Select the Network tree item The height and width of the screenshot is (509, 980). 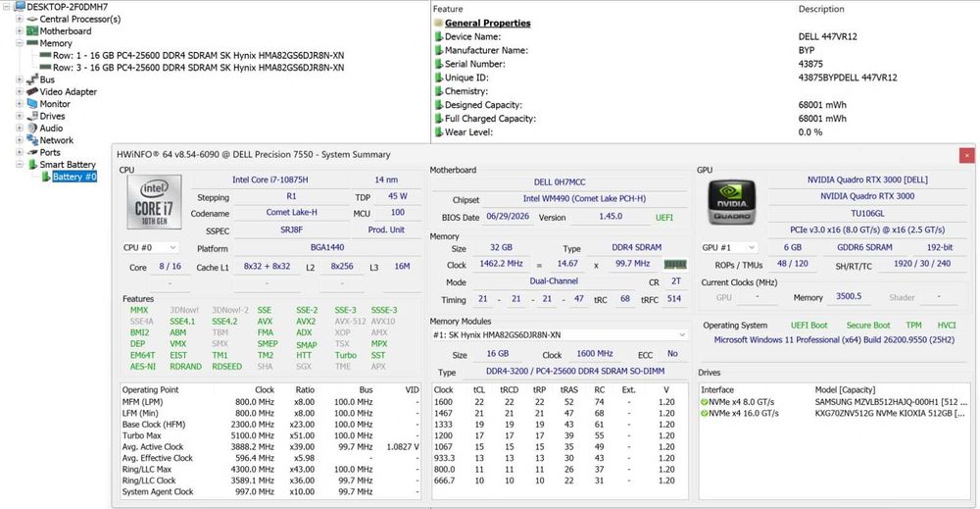pos(56,140)
